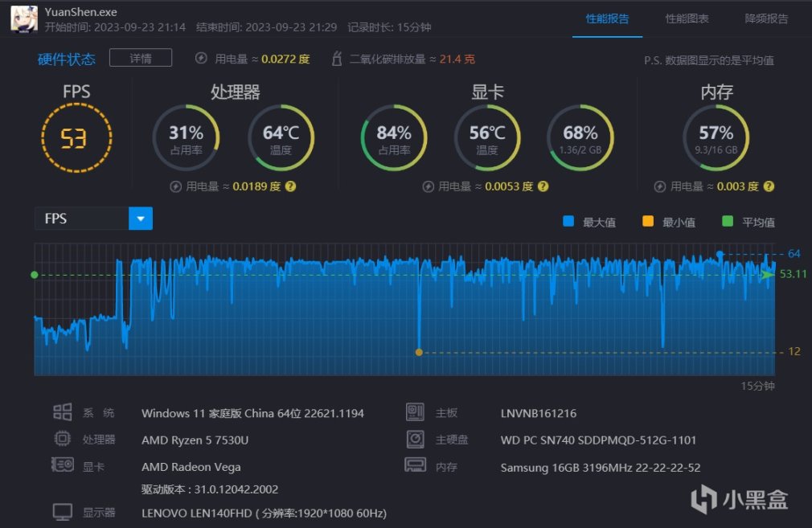Click the total power consumption lightning icon
The width and height of the screenshot is (812, 528).
click(201, 59)
